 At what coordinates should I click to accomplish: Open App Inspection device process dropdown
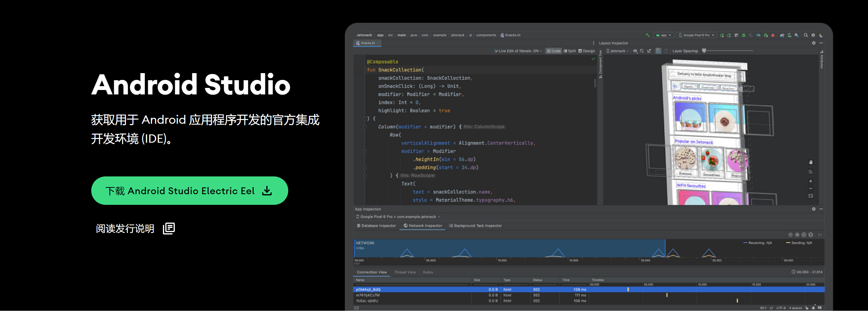coord(398,217)
